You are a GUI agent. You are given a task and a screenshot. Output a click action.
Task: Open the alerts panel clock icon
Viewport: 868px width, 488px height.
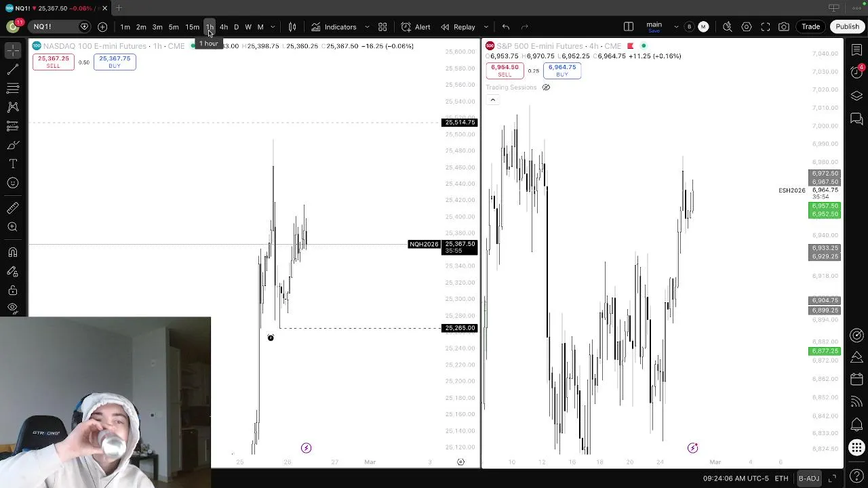click(x=856, y=73)
